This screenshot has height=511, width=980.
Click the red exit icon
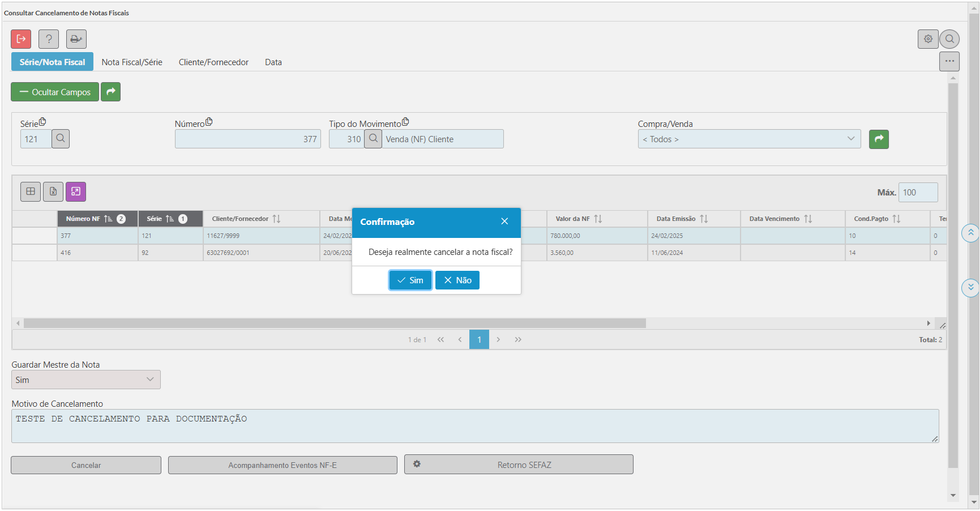point(21,39)
